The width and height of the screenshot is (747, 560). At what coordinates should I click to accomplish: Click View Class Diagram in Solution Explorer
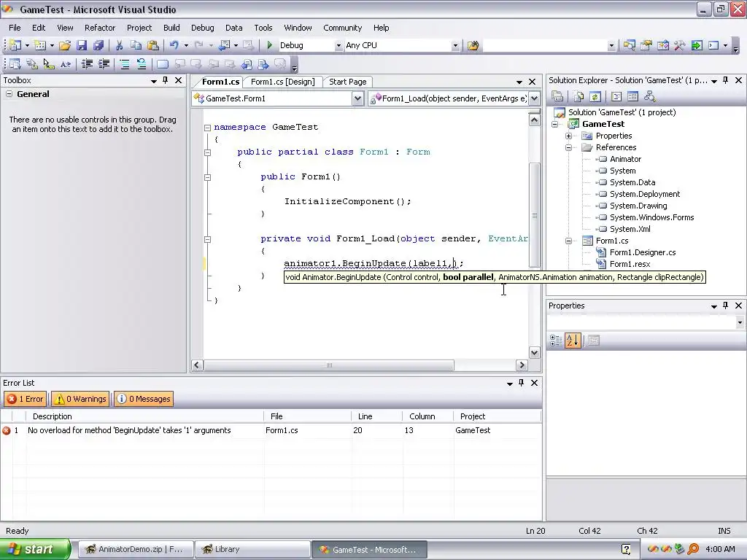coord(649,97)
